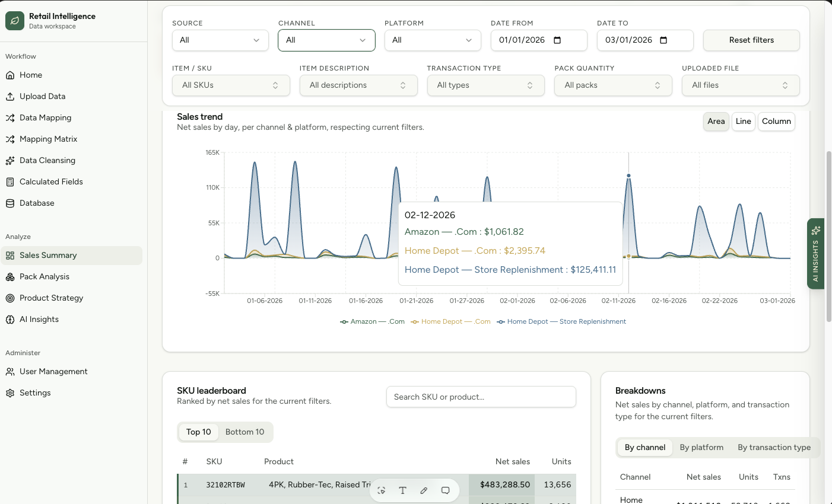Click the AI Insights brain icon in the sidebar
The image size is (832, 504).
coord(10,320)
